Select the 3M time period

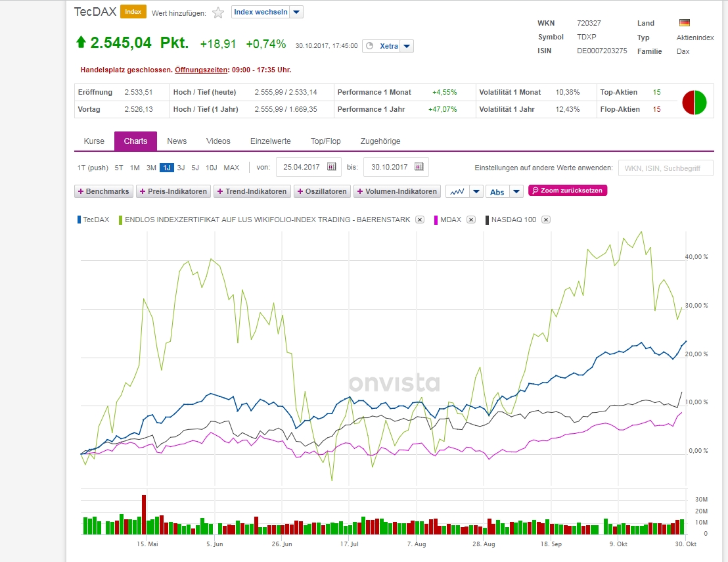[x=150, y=168]
